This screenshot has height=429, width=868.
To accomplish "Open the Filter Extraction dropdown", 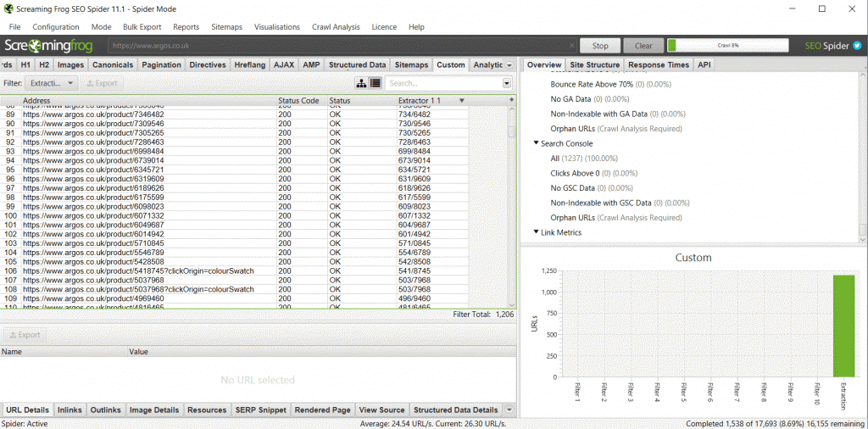I will [51, 83].
